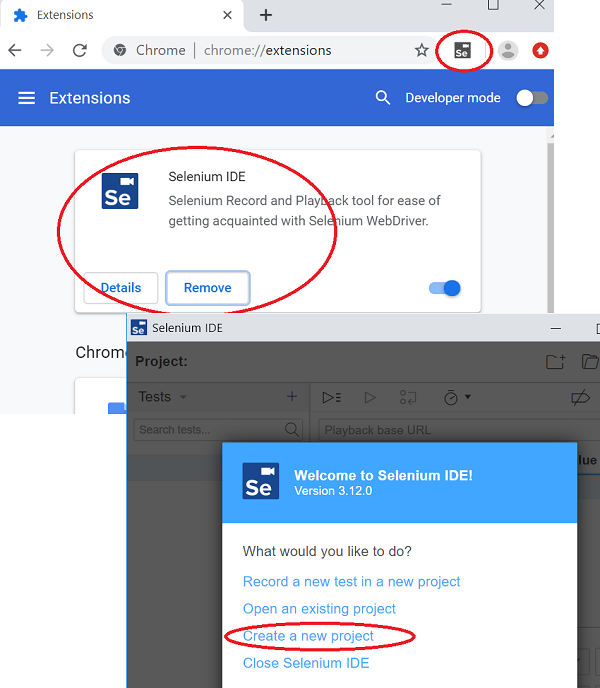Click the Selenium IDE extension name text
This screenshot has width=600, height=688.
(x=207, y=177)
